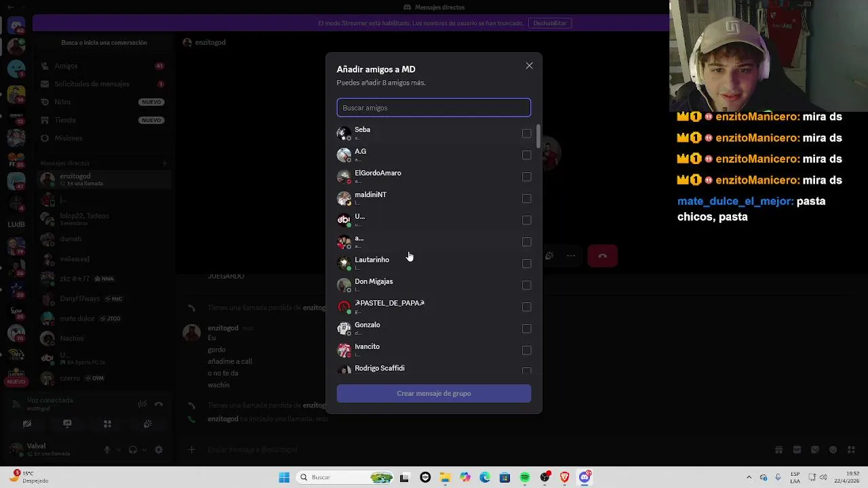Open the enzitogod direct message
868x488 pixels.
(x=103, y=180)
